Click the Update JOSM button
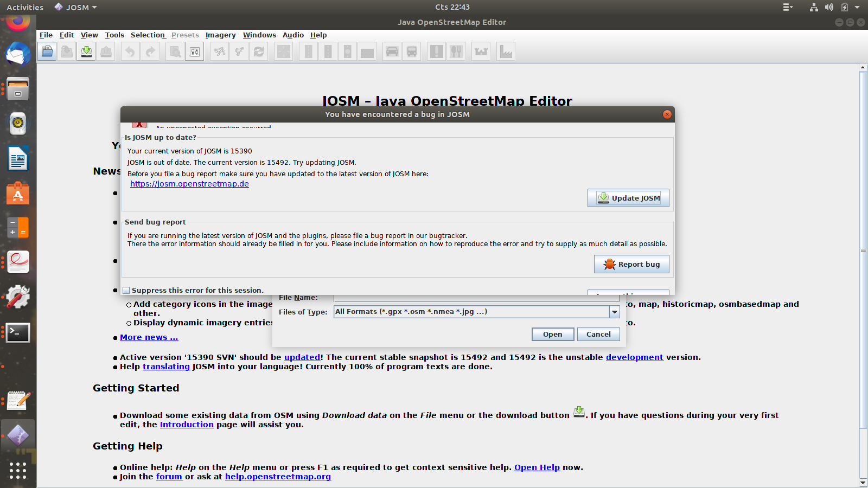Screen dimensions: 868x488 628,198
